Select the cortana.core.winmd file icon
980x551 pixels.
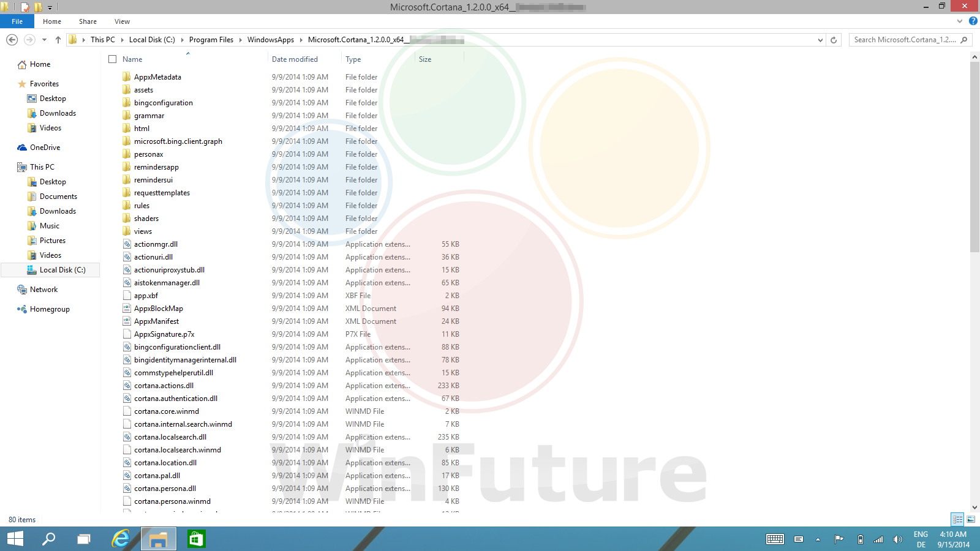[x=127, y=411]
